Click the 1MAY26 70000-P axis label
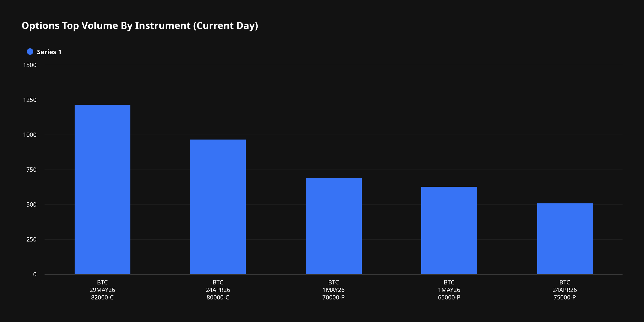The image size is (644, 322). point(334,290)
